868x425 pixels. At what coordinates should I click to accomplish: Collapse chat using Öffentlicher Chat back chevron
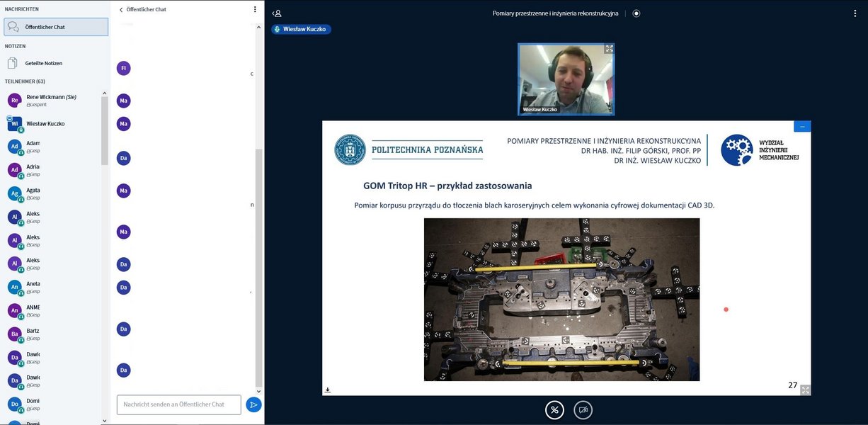[x=121, y=10]
